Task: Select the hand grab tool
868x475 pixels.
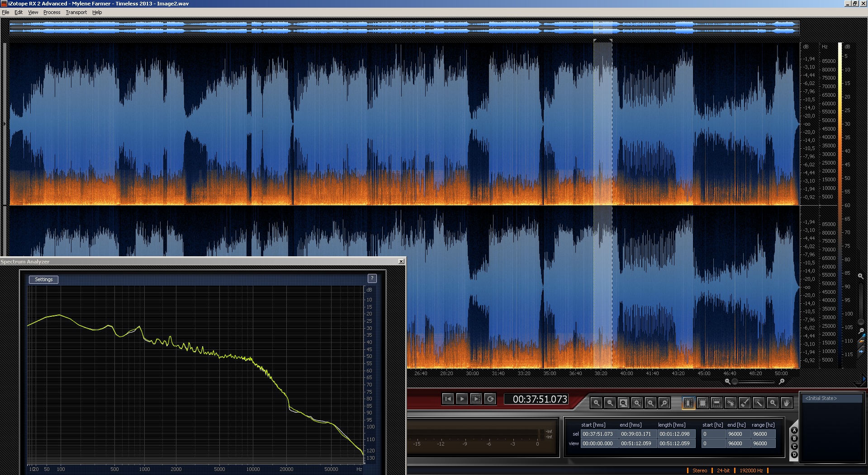Action: click(x=787, y=403)
